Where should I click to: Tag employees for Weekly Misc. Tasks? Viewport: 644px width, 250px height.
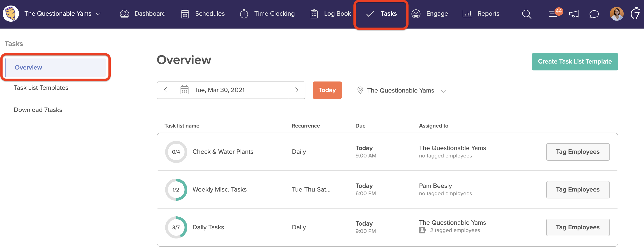(x=578, y=190)
